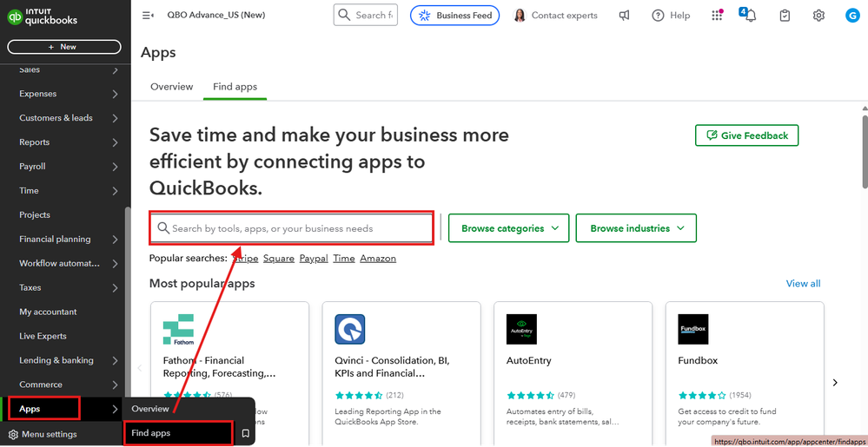Switch to the Overview tab
This screenshot has width=868, height=447.
[x=171, y=87]
